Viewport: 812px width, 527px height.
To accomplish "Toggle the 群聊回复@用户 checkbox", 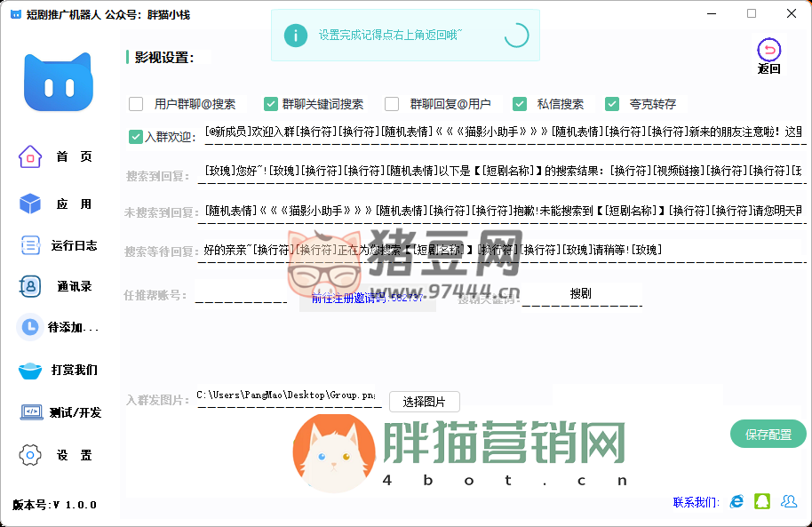I will pyautogui.click(x=392, y=104).
